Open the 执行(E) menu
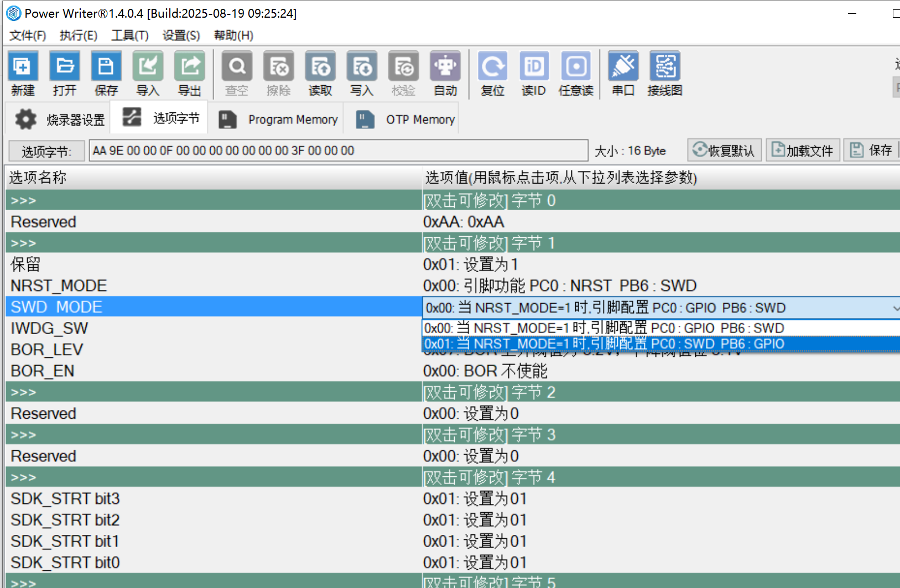Image resolution: width=900 pixels, height=588 pixels. pos(79,35)
